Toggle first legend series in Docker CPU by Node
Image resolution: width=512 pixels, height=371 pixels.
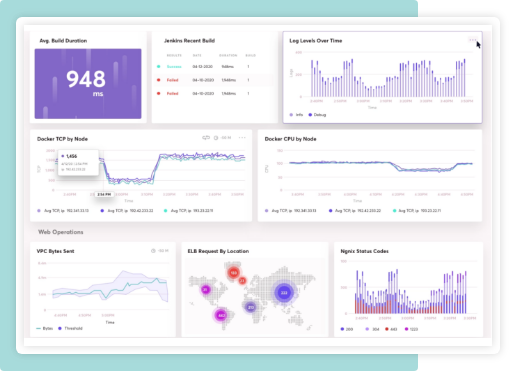click(290, 211)
